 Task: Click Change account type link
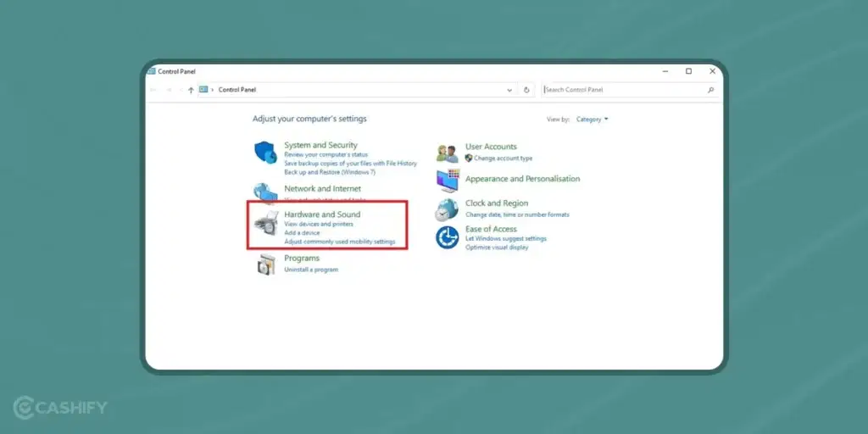tap(503, 159)
